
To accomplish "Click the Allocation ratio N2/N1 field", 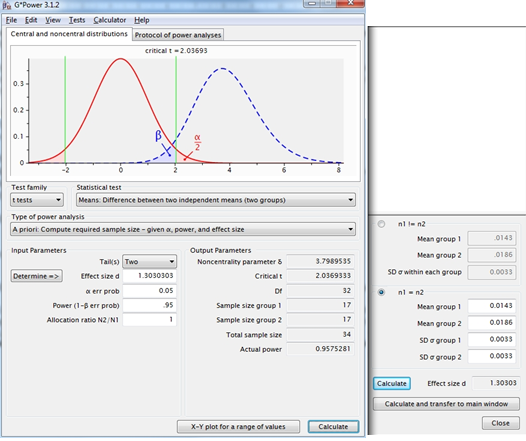I will (x=149, y=320).
